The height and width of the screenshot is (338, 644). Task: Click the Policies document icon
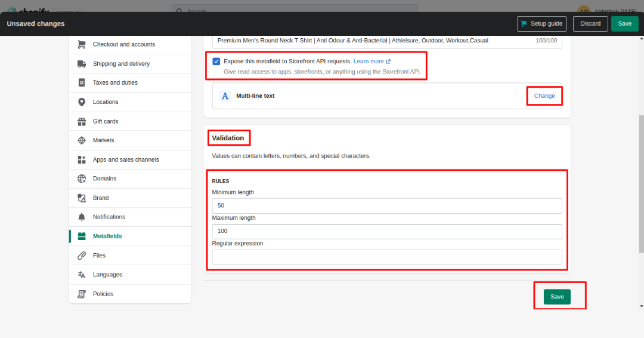tap(82, 294)
